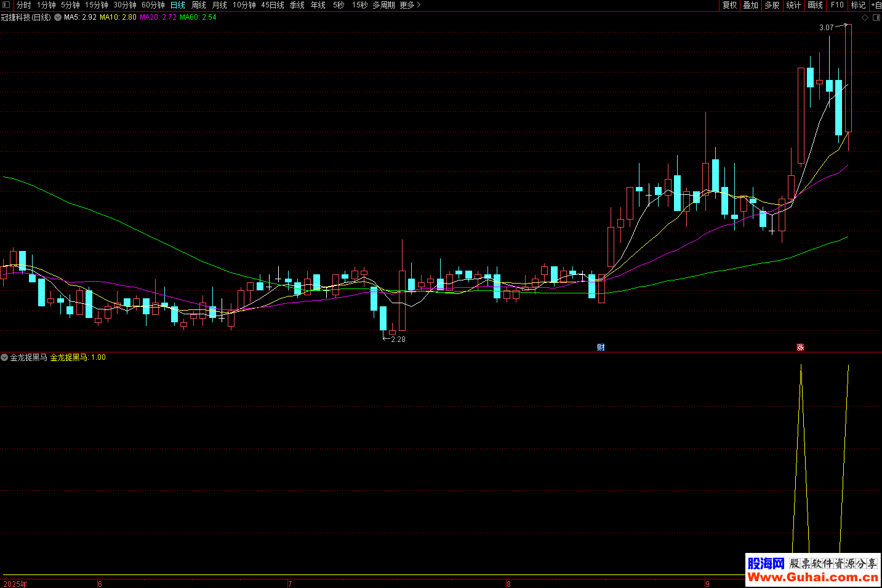Click the +自 add-to-watchlist button
The width and height of the screenshot is (882, 588).
876,5
